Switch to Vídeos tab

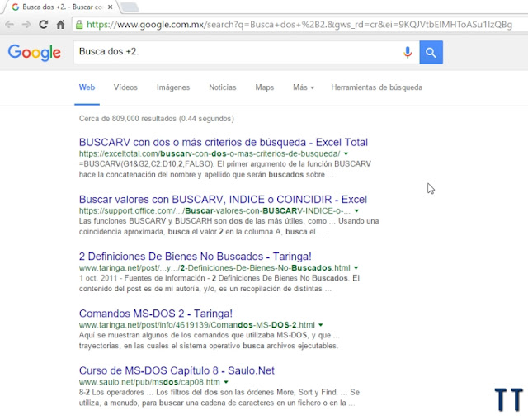click(x=125, y=87)
